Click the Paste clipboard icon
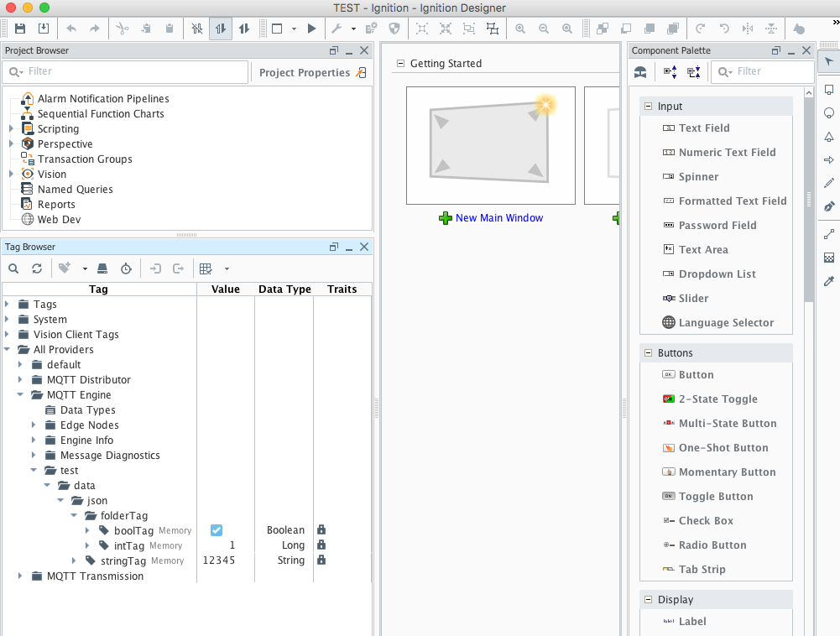 coord(170,29)
